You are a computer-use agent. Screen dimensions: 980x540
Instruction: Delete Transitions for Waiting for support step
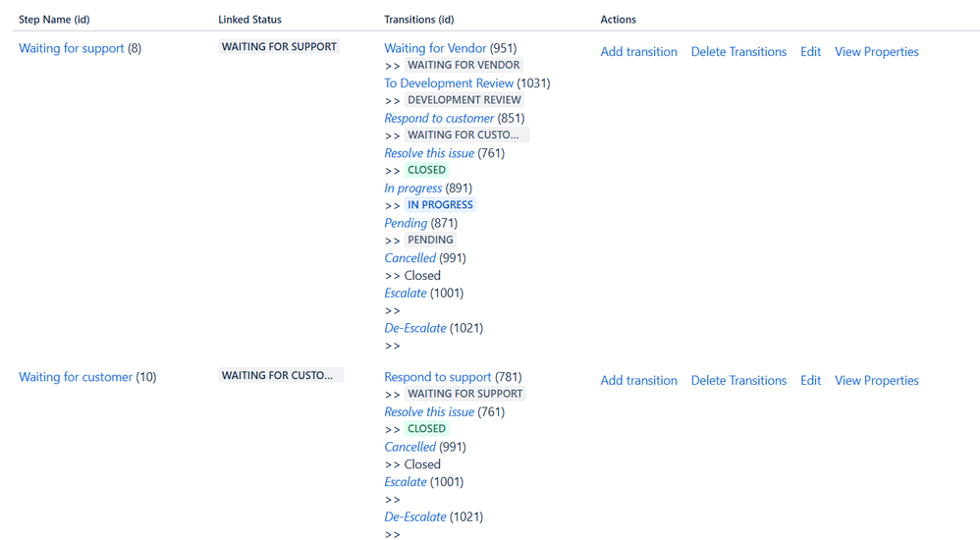pos(738,52)
